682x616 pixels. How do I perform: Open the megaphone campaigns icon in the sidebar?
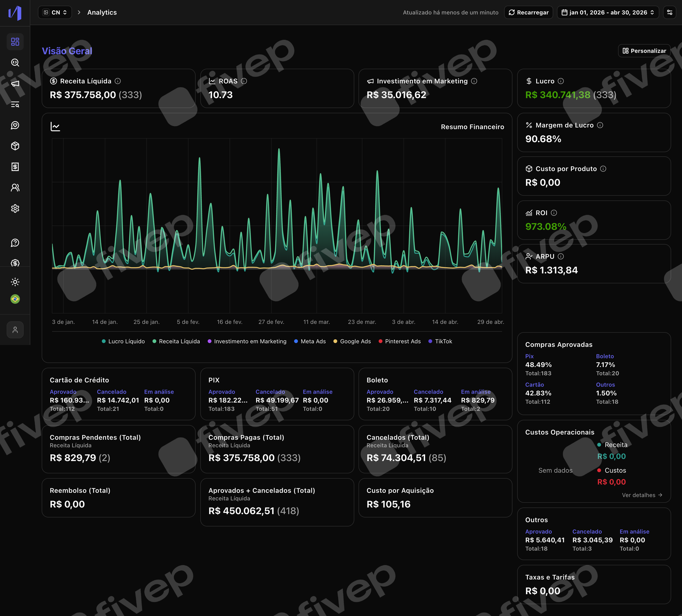click(15, 84)
